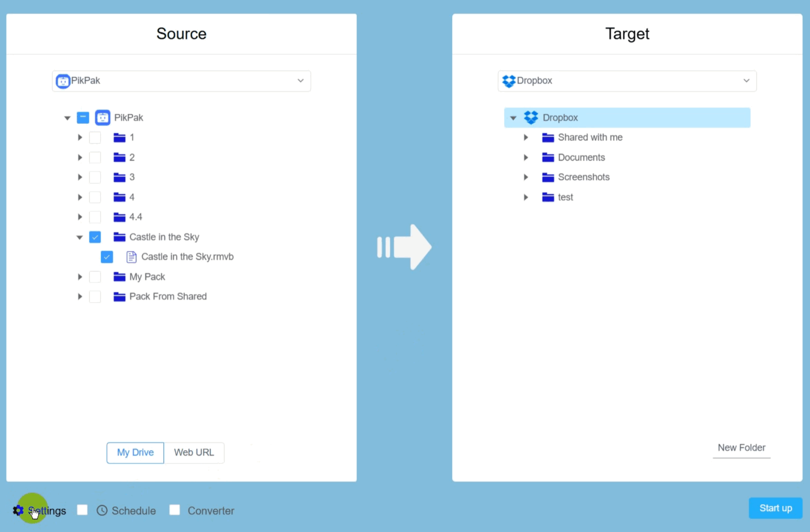Click the Pack From Shared folder icon
Viewport: 810px width, 532px height.
119,297
